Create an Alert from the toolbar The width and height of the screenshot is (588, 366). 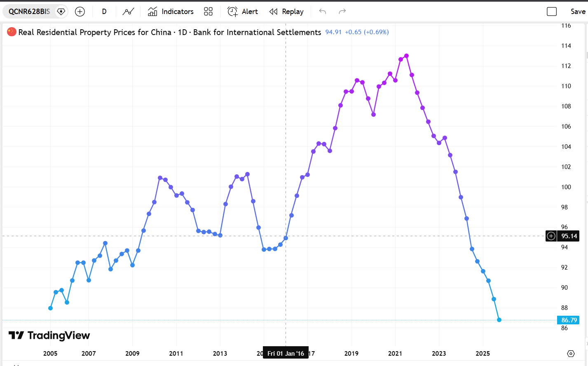[x=243, y=12]
